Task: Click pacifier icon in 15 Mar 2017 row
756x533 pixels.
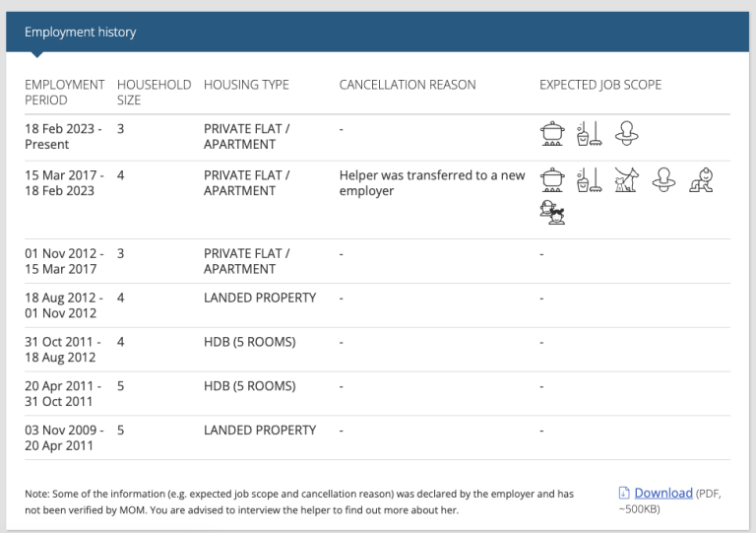Action: click(663, 180)
